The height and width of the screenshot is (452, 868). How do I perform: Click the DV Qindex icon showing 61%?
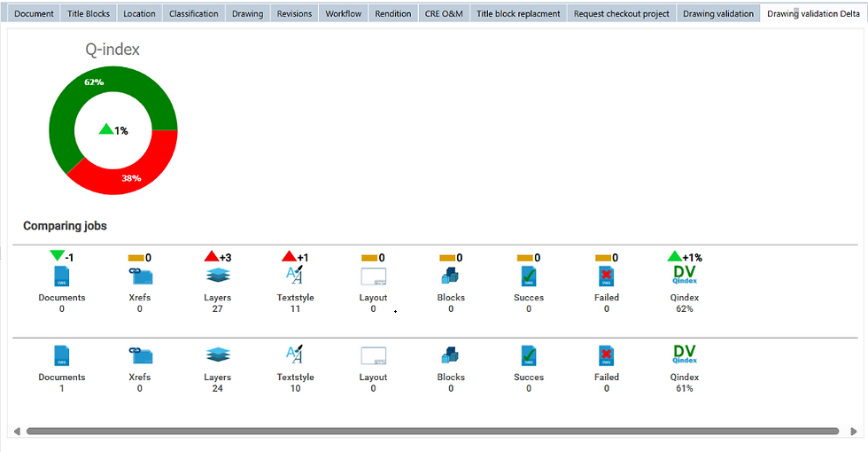point(685,354)
